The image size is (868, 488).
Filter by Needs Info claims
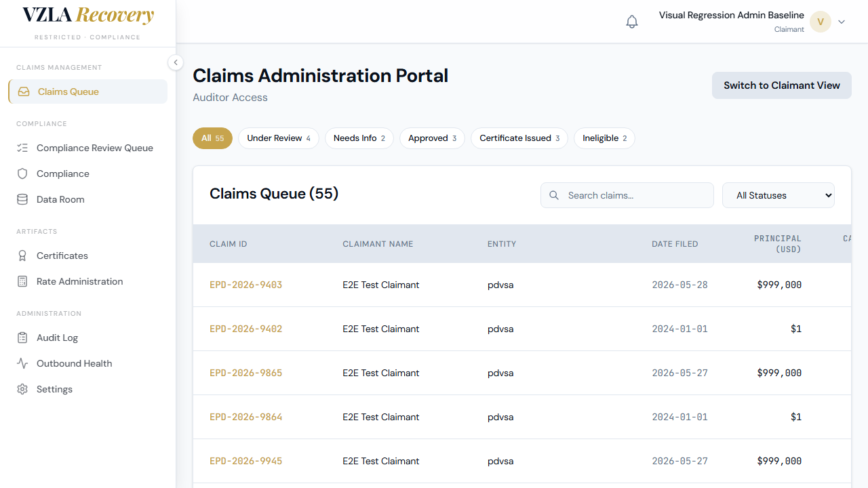pos(359,138)
